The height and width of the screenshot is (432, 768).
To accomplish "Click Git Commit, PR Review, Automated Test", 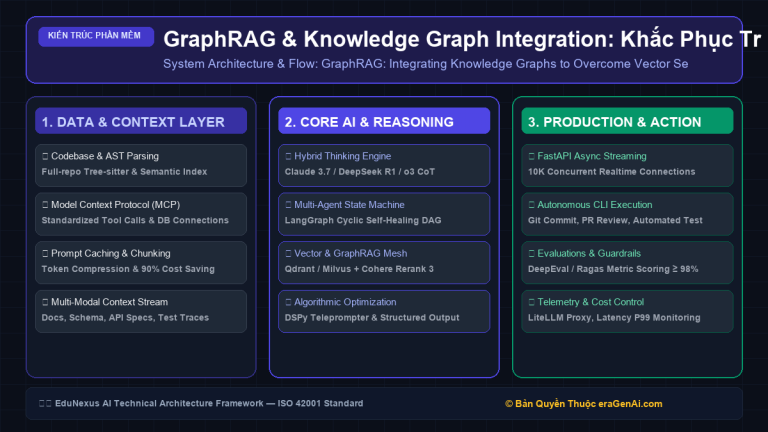I will [x=615, y=220].
